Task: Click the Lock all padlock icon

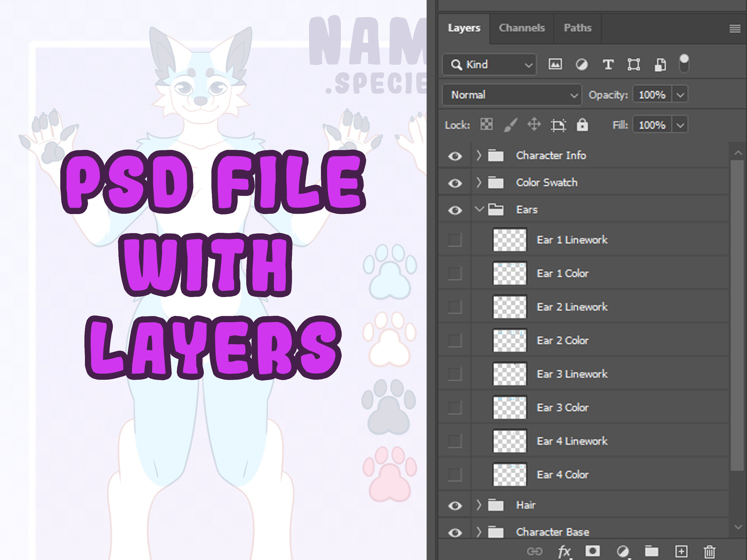Action: 582,124
